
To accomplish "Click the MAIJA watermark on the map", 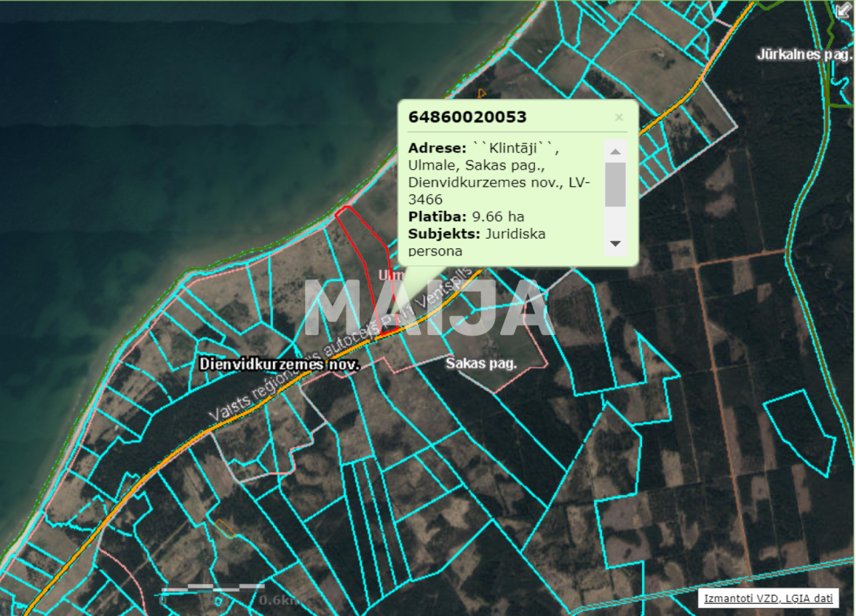I will point(428,308).
